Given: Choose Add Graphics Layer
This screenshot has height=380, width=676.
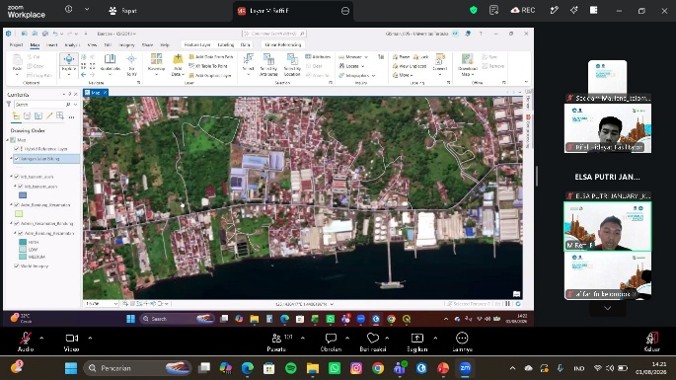Looking at the screenshot, I should coord(210,75).
